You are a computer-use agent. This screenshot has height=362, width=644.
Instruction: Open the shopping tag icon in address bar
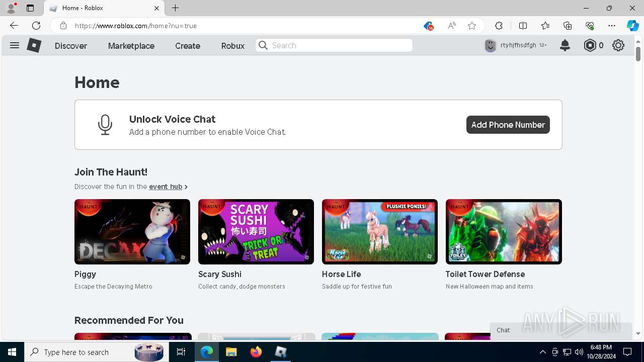[428, 26]
